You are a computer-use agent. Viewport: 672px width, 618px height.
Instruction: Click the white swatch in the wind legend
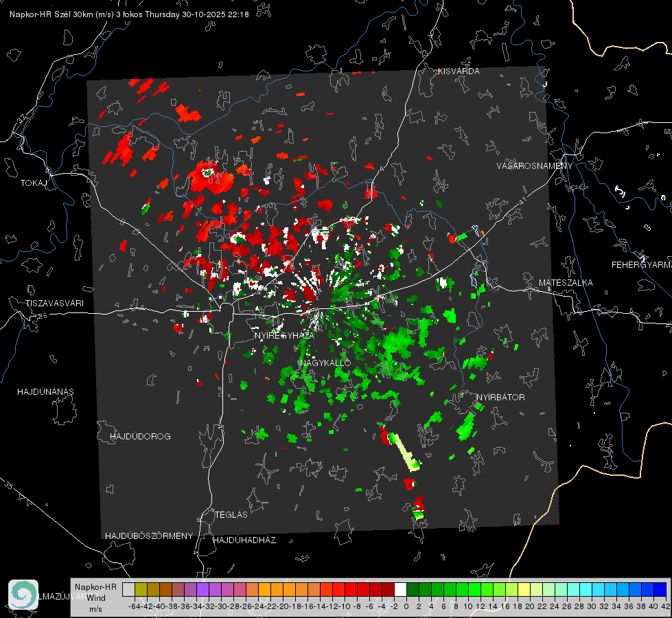[x=400, y=589]
